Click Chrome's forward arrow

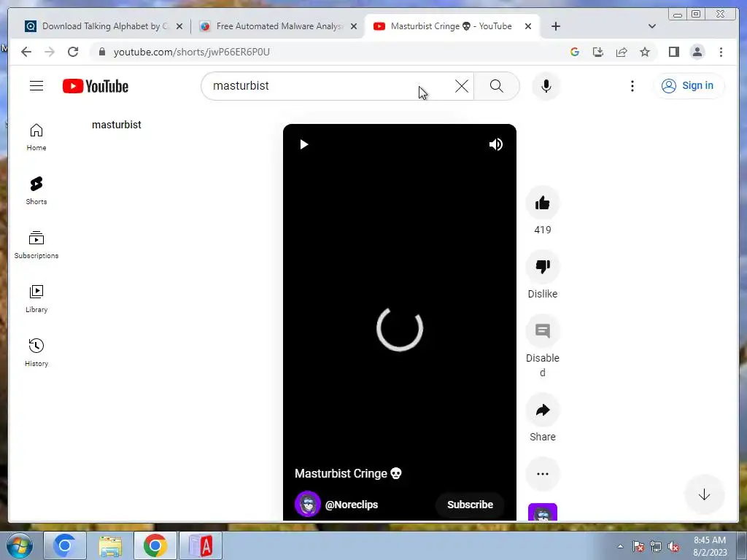[50, 52]
